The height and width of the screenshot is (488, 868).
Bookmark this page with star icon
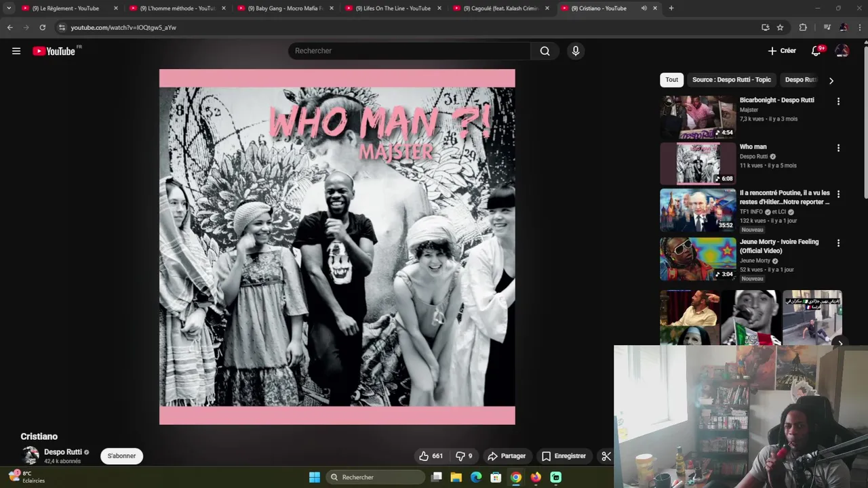coord(780,27)
